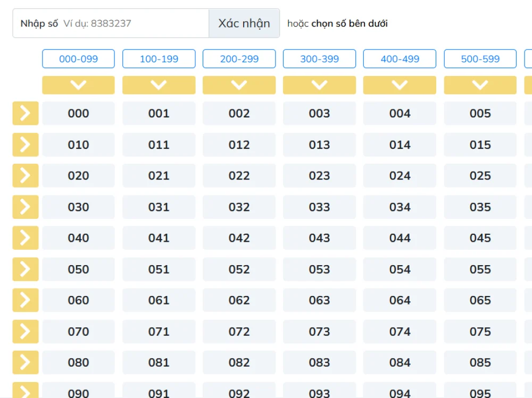Select the 000-099 range tab
532x398 pixels.
78,58
